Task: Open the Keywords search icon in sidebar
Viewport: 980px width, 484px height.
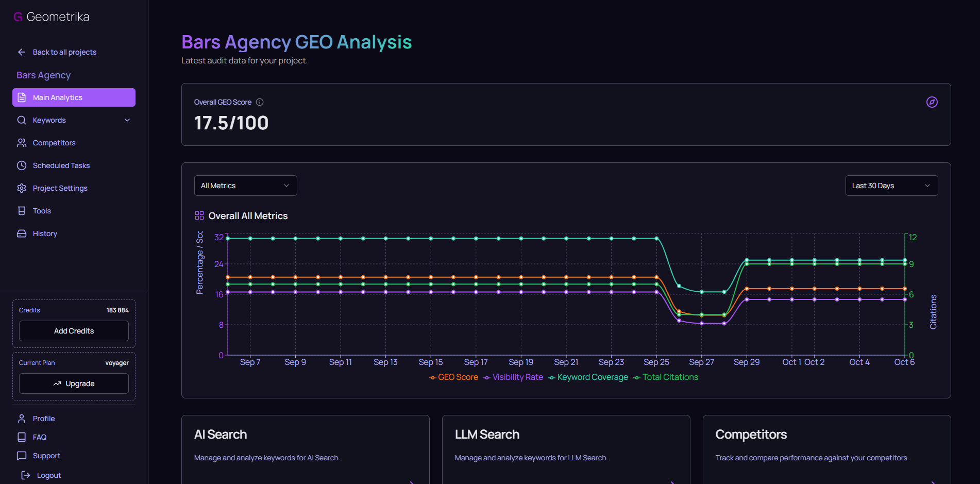Action: [x=22, y=120]
